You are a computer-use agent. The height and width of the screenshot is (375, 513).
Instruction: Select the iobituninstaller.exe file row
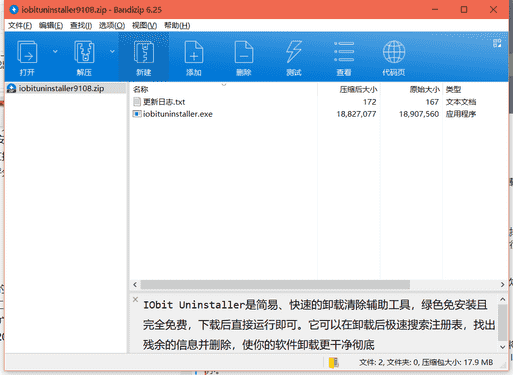tap(318, 114)
